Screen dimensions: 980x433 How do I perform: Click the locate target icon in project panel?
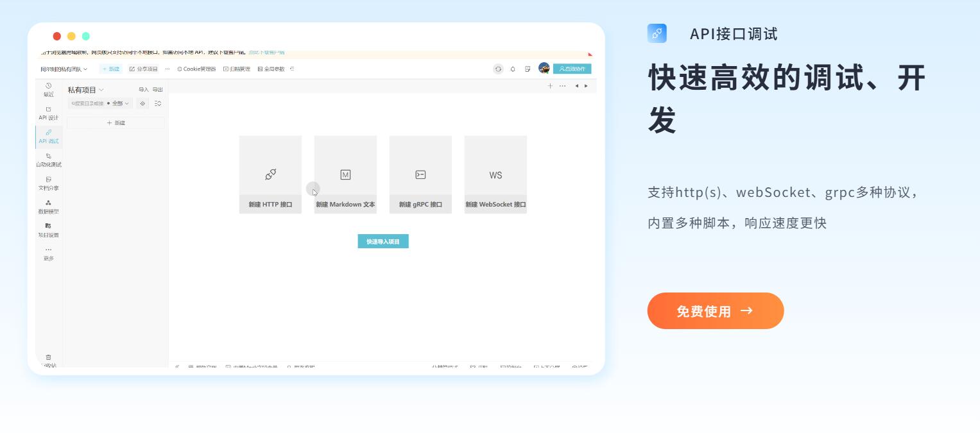click(x=142, y=103)
